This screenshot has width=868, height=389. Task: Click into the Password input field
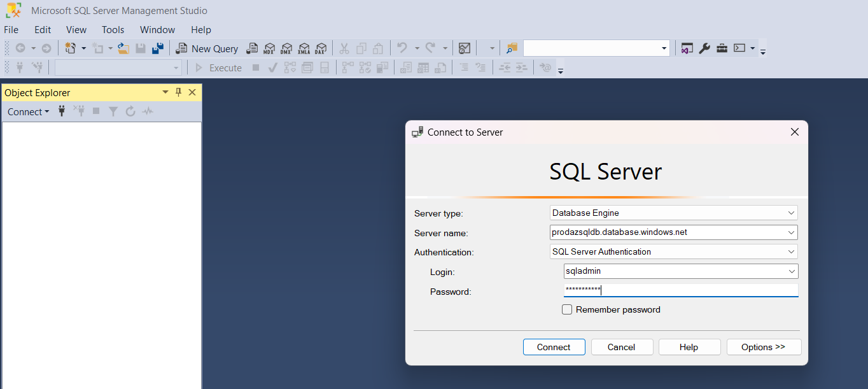click(x=681, y=290)
